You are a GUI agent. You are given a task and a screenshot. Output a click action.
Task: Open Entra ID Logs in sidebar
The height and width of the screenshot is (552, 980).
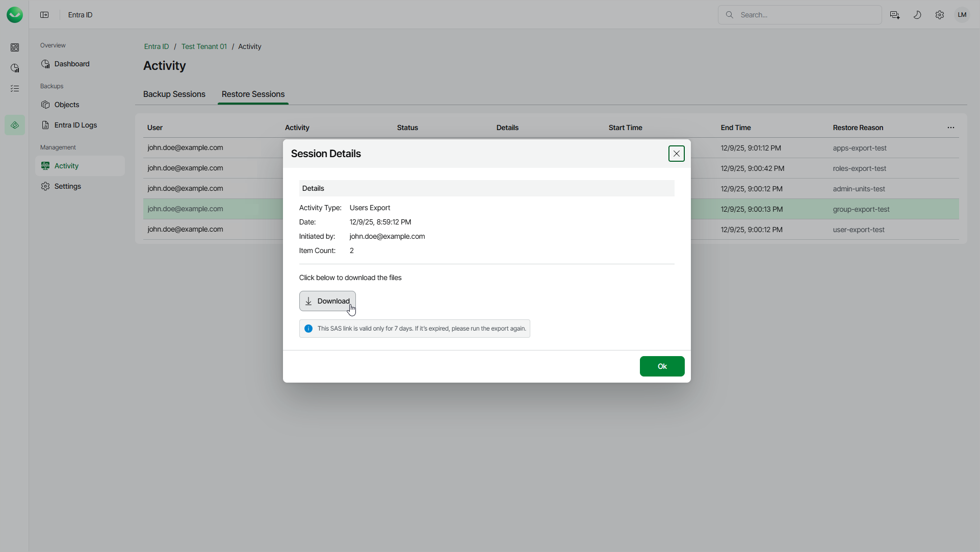coord(75,125)
